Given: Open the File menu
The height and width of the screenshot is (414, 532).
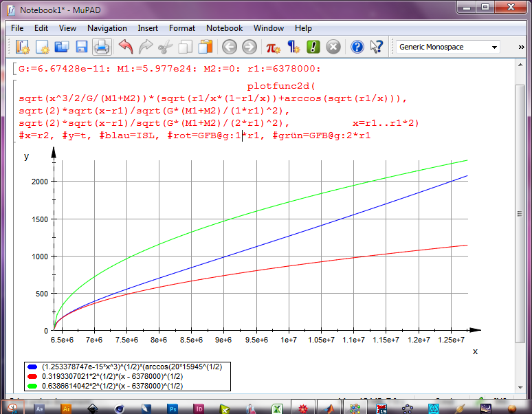Looking at the screenshot, I should pyautogui.click(x=17, y=28).
